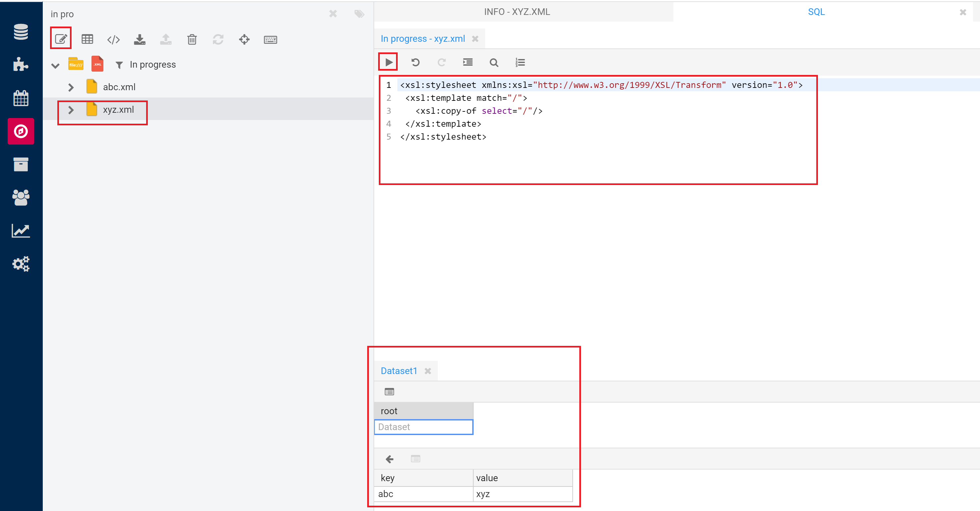Click the Dataset input field
The image size is (980, 511).
coord(424,427)
